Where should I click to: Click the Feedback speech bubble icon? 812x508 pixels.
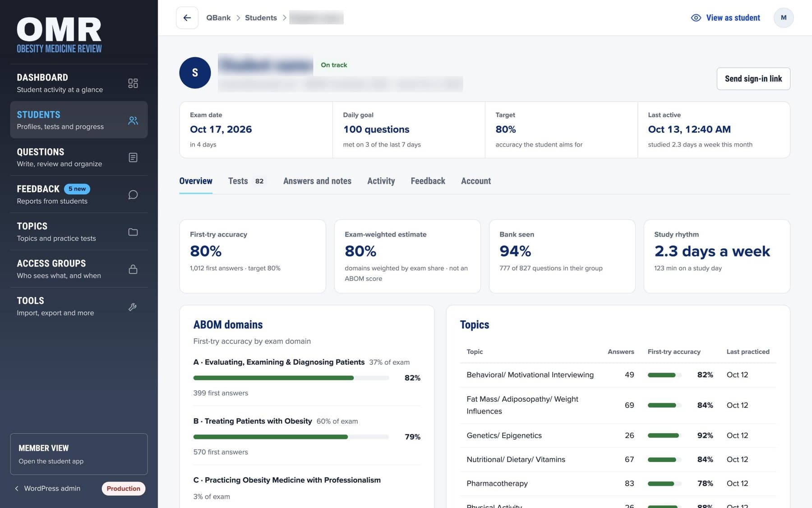click(133, 195)
